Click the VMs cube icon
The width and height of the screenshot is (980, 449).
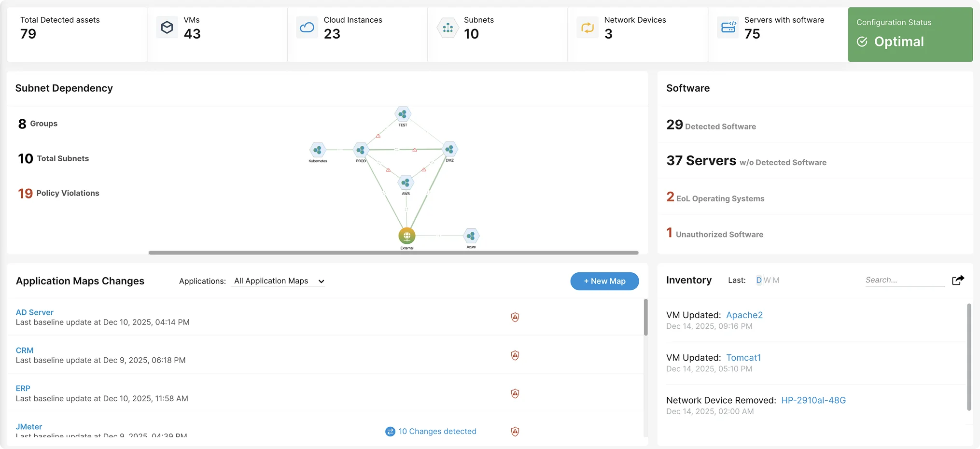(167, 28)
